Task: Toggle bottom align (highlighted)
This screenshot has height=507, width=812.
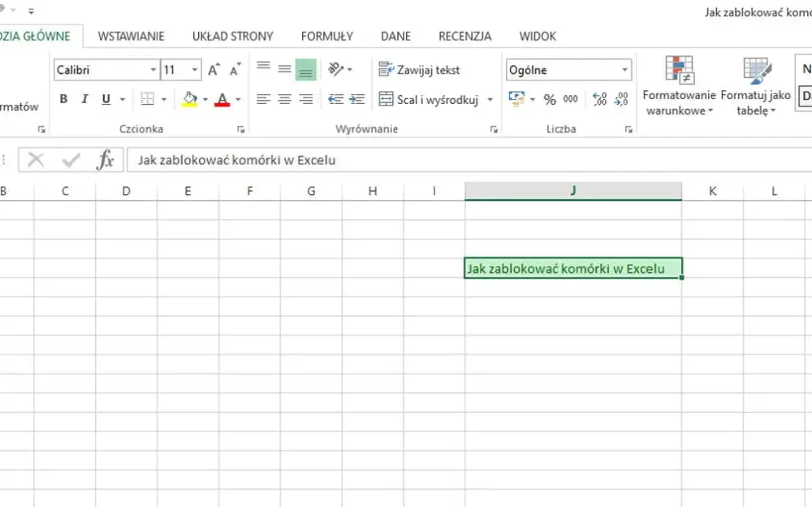Action: tap(305, 69)
